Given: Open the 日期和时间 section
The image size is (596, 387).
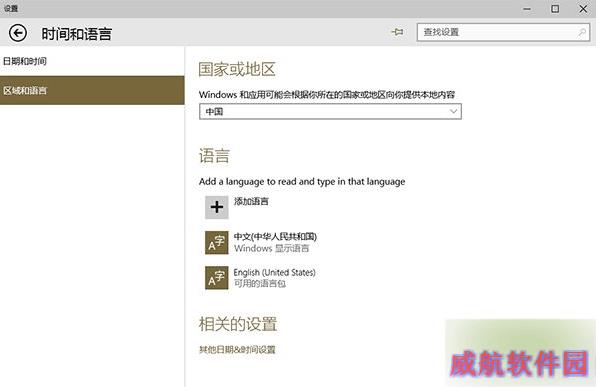Looking at the screenshot, I should point(92,61).
